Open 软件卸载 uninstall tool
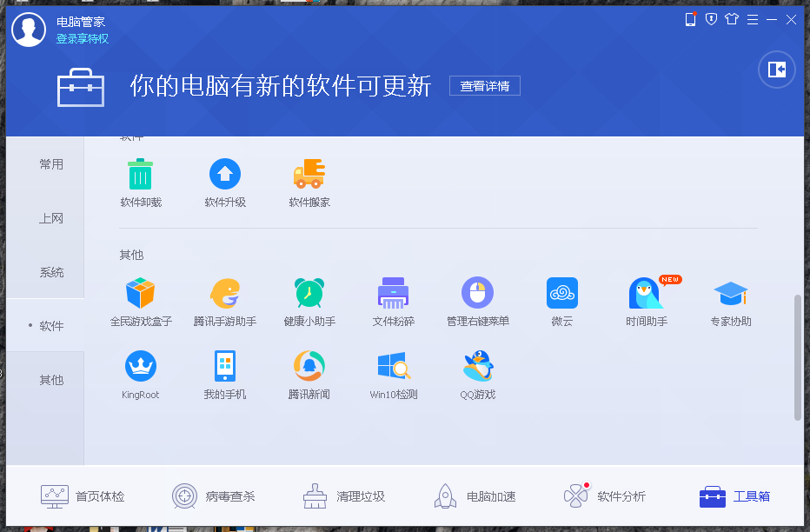This screenshot has height=532, width=810. click(x=141, y=183)
